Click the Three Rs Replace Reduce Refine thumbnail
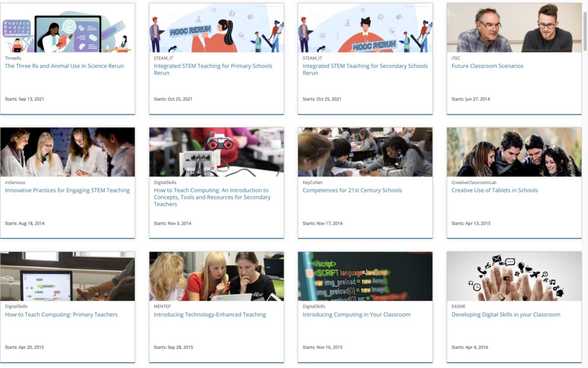Image resolution: width=588 pixels, height=368 pixels. coord(68,28)
